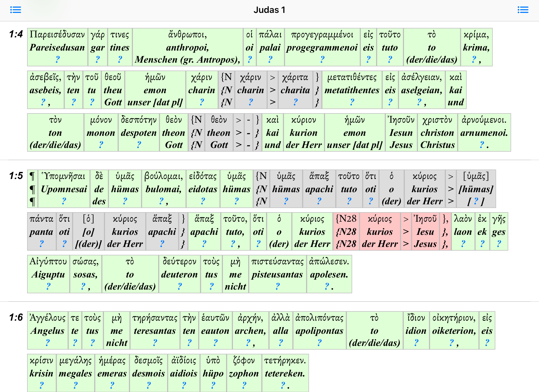The height and width of the screenshot is (392, 539).
Task: Tap the pilcrow paragraph mark in 1:5
Action: pyautogui.click(x=32, y=189)
